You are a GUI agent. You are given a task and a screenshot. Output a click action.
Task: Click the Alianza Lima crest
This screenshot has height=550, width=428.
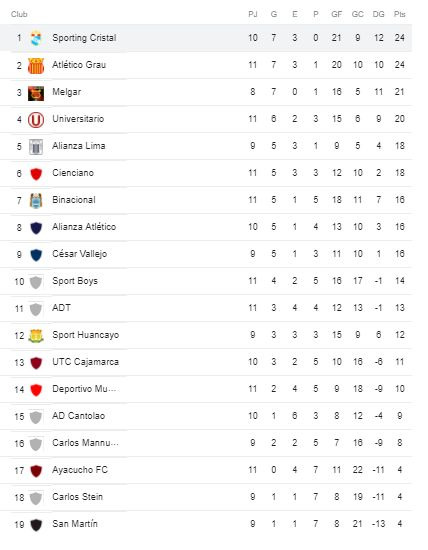point(36,147)
